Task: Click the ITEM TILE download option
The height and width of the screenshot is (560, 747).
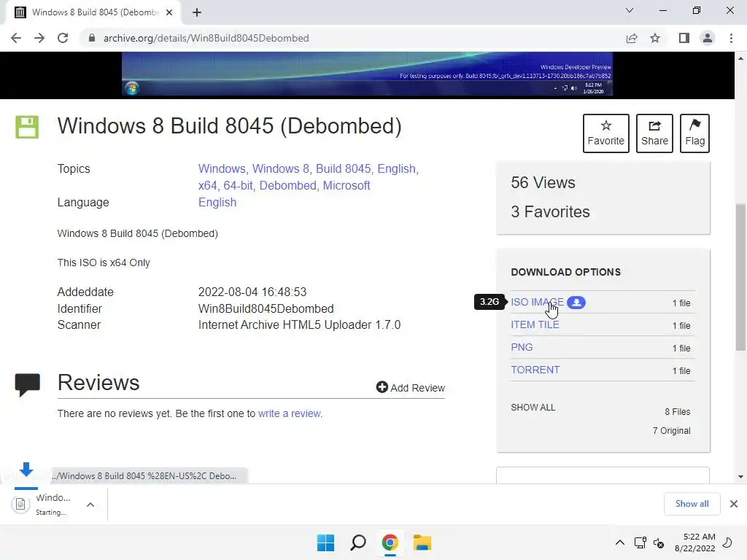Action: click(535, 324)
